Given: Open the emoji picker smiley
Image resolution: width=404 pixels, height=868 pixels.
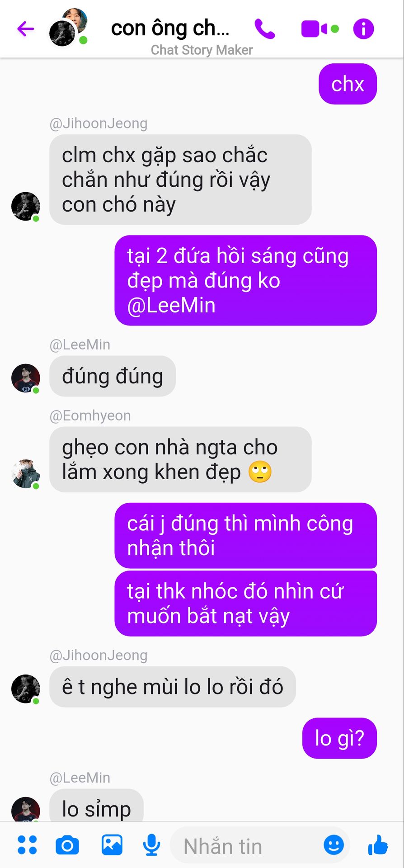Looking at the screenshot, I should 334,844.
